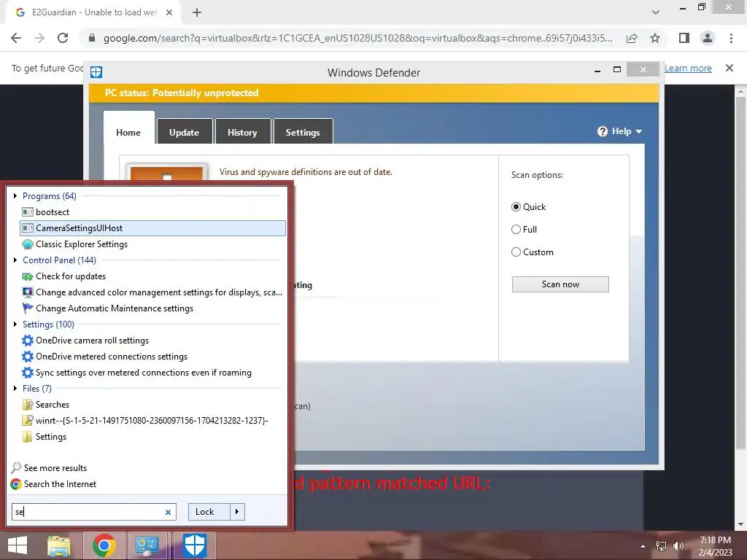Expand Files (7) results group
Screen dimensions: 747x560
tap(15, 389)
